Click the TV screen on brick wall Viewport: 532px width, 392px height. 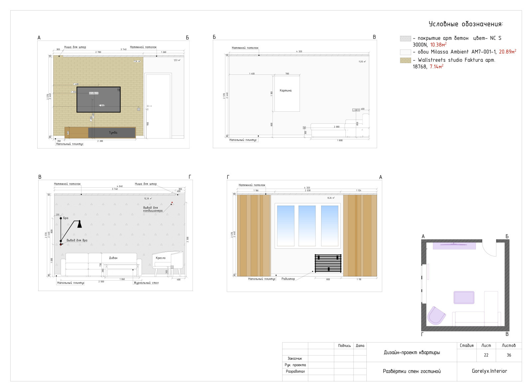pos(98,100)
